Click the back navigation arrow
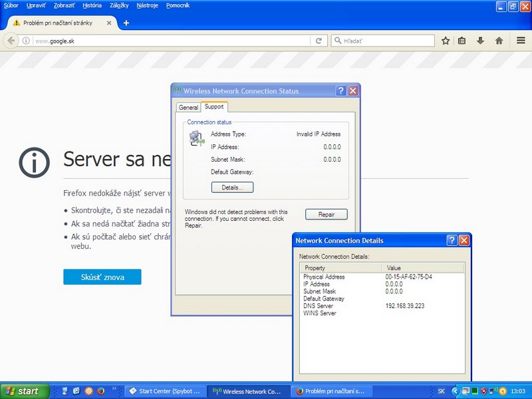532x399 pixels. click(x=11, y=40)
